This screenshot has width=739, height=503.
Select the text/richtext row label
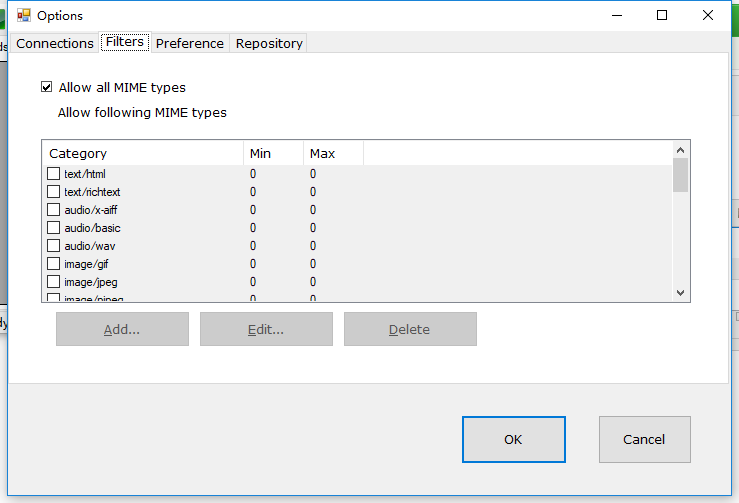92,192
